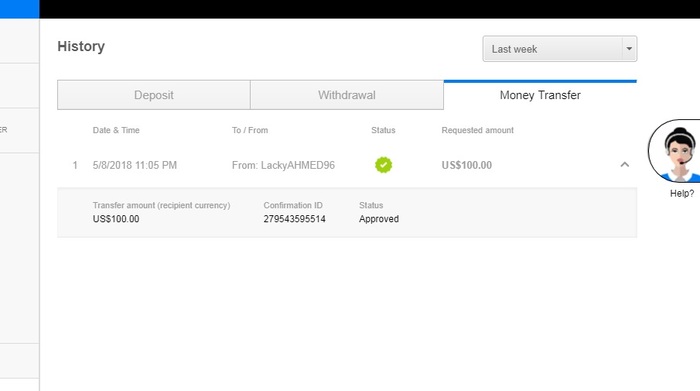
Task: Click requested amount US$100.00 in row
Action: pyautogui.click(x=467, y=165)
